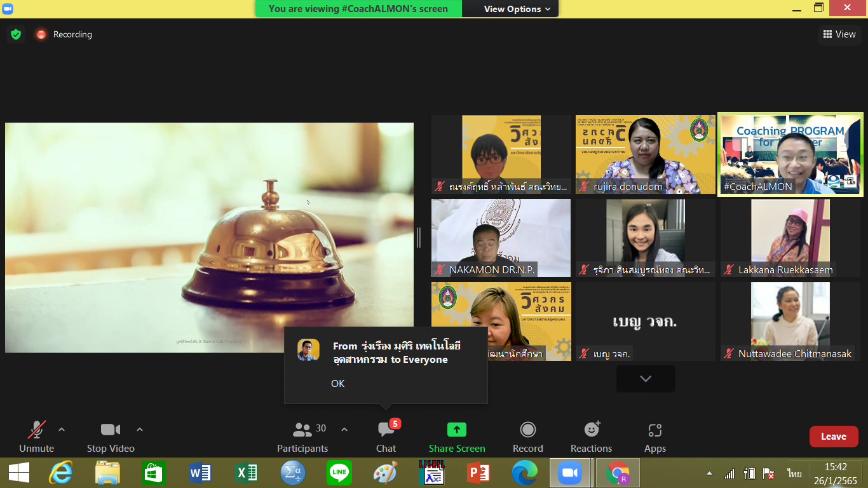Open LINE app from taskbar
Screen dimensions: 868x488
[339, 473]
